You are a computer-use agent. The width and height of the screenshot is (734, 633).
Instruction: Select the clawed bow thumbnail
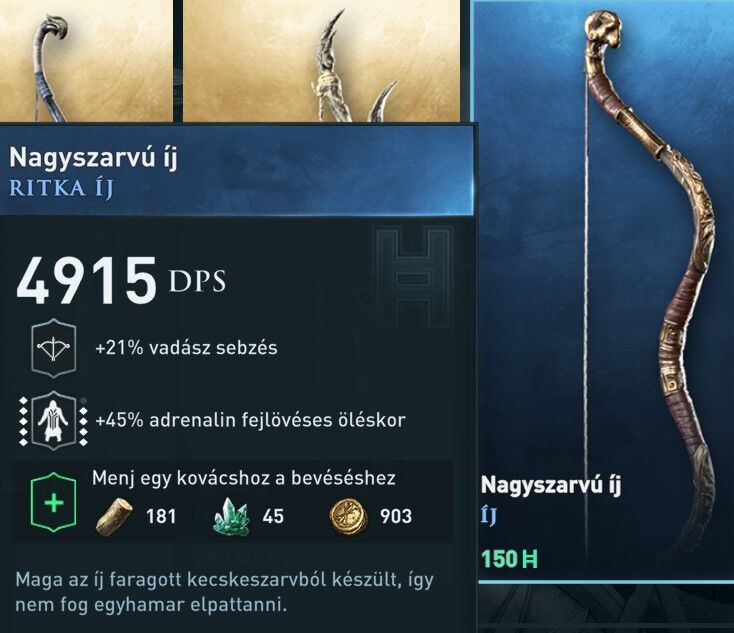click(322, 60)
